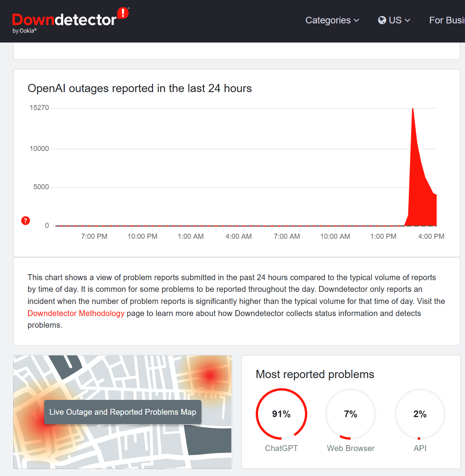Click the red exclamation badge in logo
The height and width of the screenshot is (476, 465).
123,13
